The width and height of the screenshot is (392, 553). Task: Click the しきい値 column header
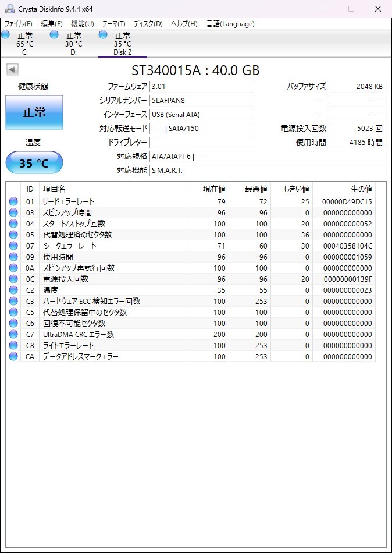coord(291,189)
